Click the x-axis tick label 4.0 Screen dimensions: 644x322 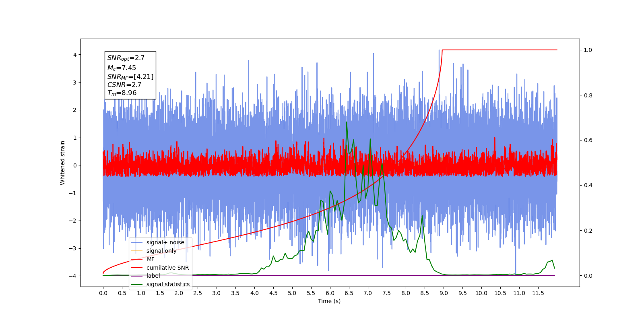tap(254, 293)
